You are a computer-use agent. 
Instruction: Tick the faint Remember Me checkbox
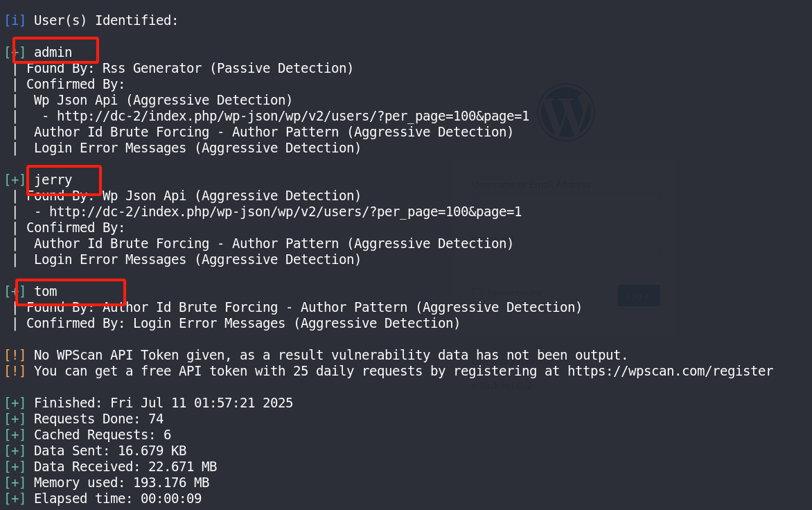click(477, 293)
